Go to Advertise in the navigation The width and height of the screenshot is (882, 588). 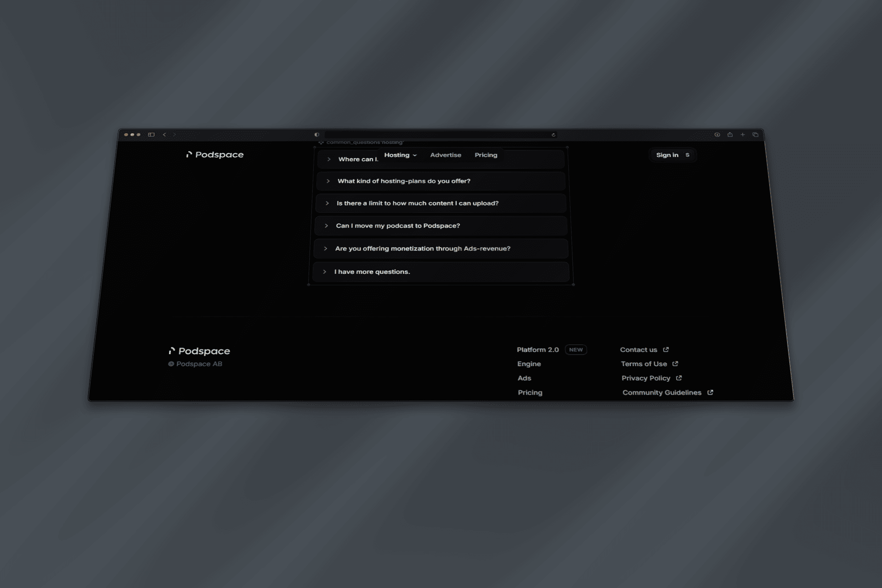tap(446, 155)
